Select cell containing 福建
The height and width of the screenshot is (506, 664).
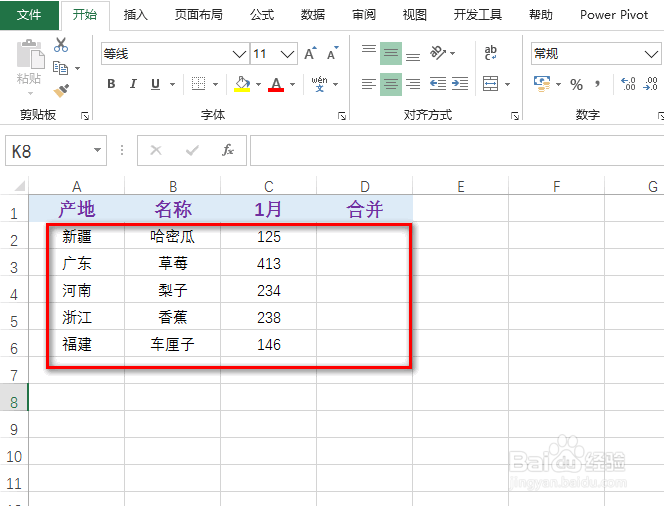point(77,344)
